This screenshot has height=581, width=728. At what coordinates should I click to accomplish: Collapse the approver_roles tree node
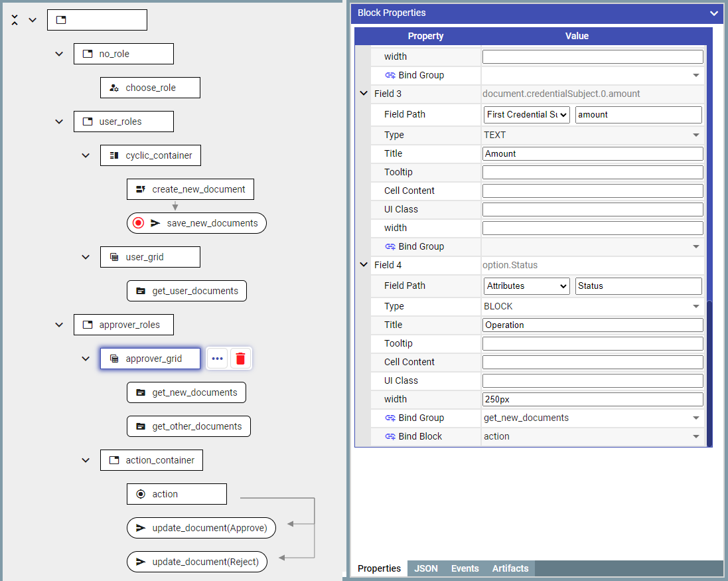click(59, 325)
